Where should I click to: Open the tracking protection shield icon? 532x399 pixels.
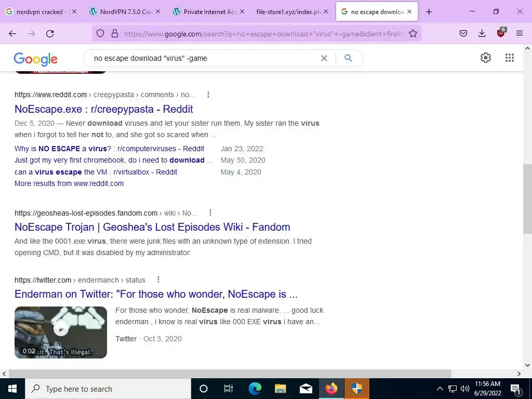(100, 33)
